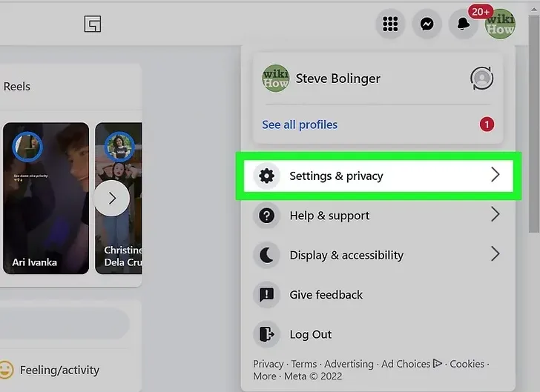Select Give feedback
This screenshot has width=540, height=392.
click(x=378, y=295)
